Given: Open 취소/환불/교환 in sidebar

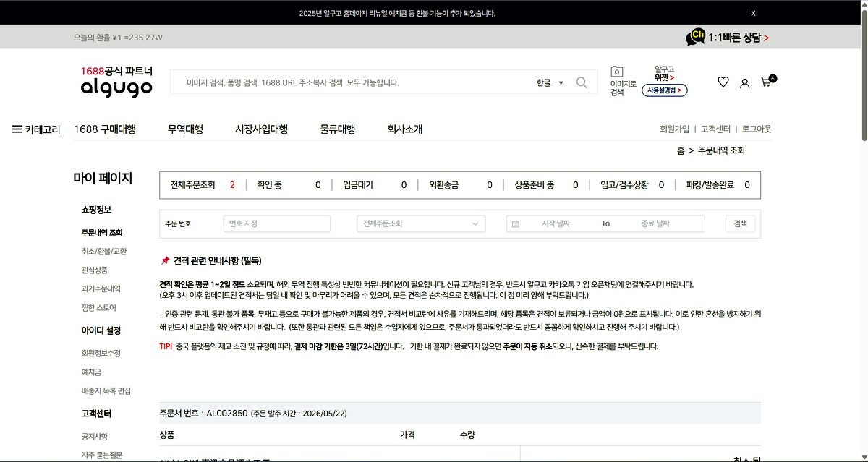Looking at the screenshot, I should tap(104, 252).
